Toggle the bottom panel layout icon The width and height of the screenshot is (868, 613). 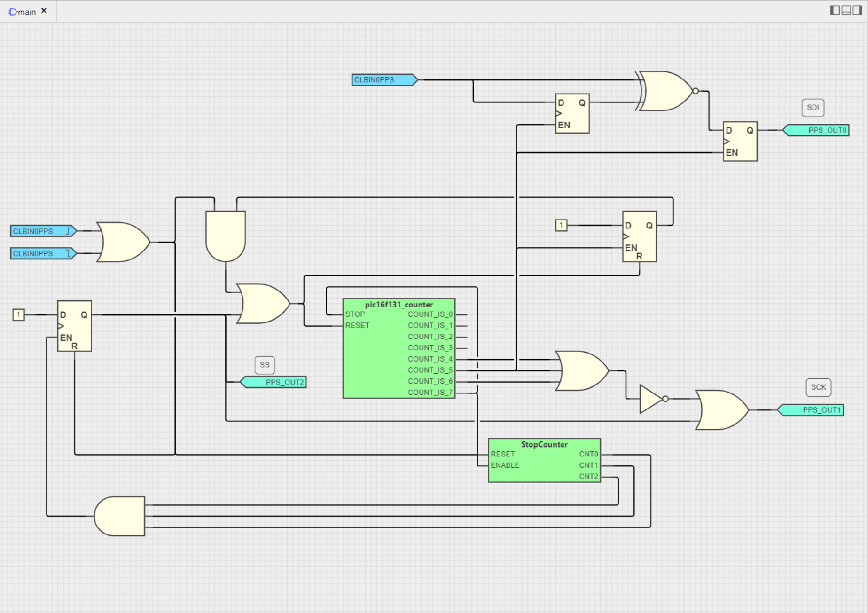click(846, 10)
